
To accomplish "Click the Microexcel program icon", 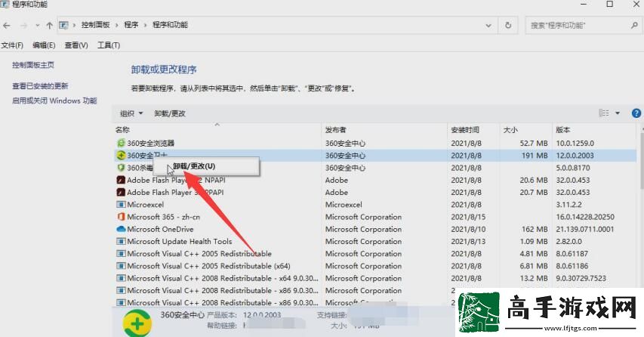I will pos(121,204).
